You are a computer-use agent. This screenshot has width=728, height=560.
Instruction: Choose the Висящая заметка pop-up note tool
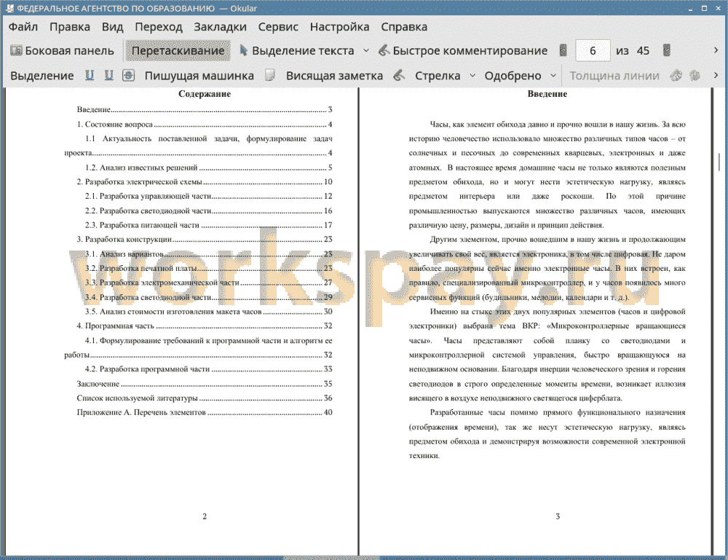[x=334, y=76]
